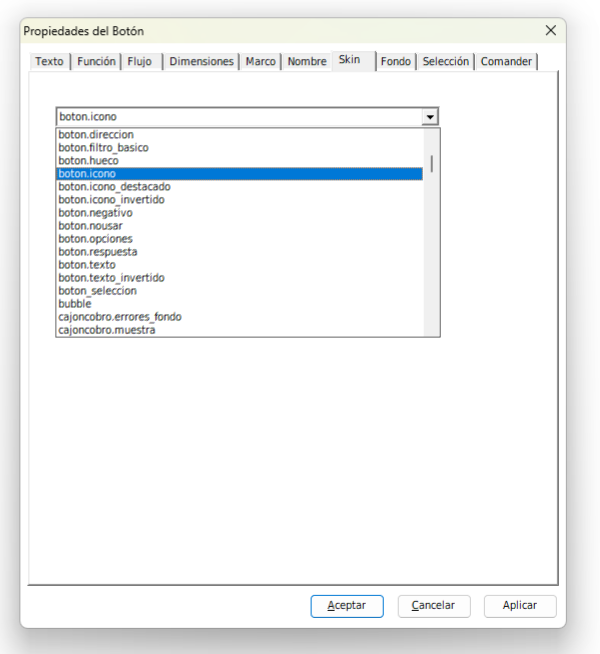Switch to the Selección tab
600x654 pixels.
pyautogui.click(x=446, y=61)
